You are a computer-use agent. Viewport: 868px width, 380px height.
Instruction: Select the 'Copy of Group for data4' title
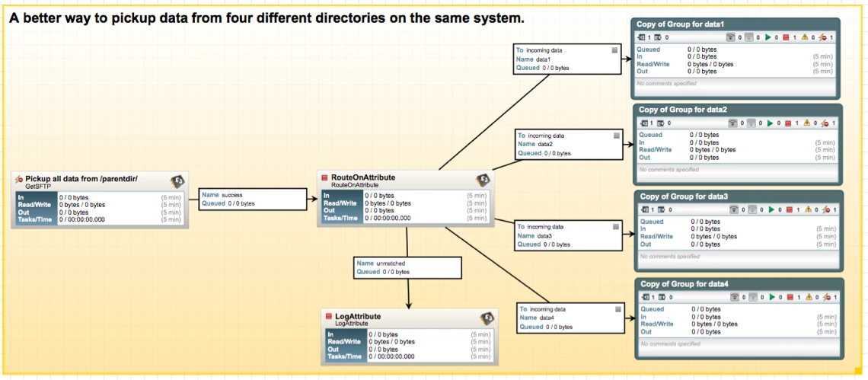coord(685,284)
